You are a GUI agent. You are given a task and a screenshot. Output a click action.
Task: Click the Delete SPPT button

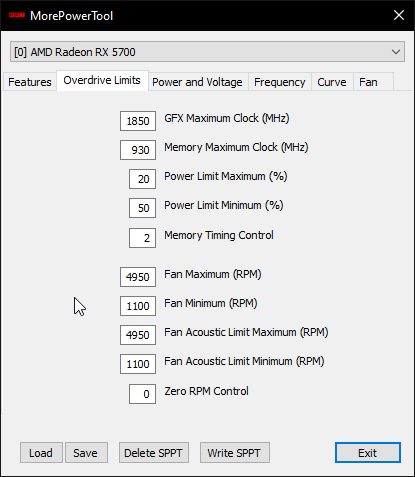coord(154,453)
